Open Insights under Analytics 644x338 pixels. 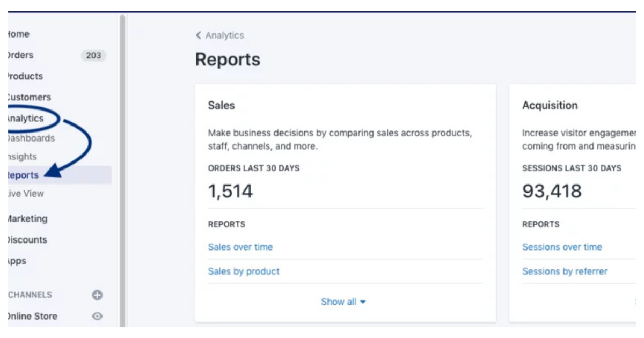pyautogui.click(x=22, y=157)
